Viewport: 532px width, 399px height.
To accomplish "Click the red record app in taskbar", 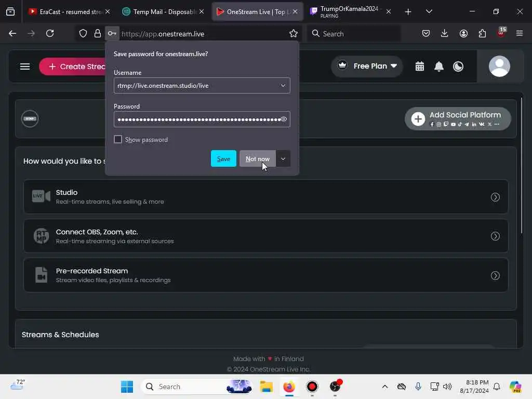I will pos(312,387).
